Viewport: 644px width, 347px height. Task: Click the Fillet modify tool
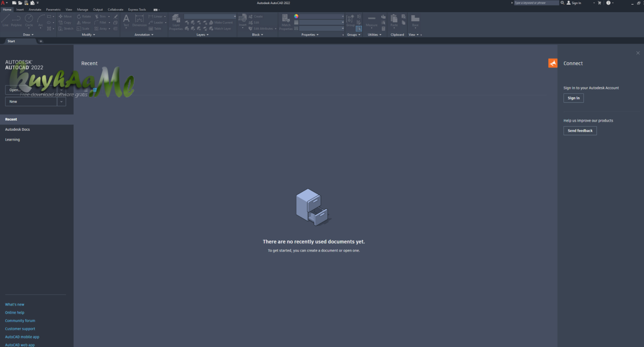pyautogui.click(x=100, y=22)
